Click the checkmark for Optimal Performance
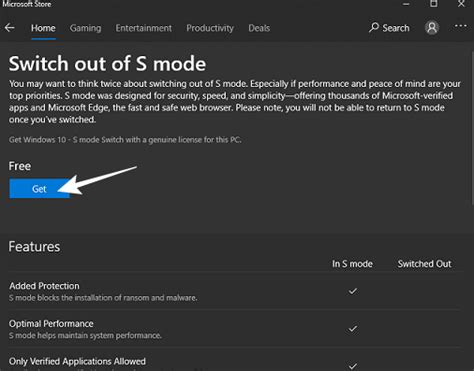Image resolution: width=474 pixels, height=371 pixels. click(353, 329)
